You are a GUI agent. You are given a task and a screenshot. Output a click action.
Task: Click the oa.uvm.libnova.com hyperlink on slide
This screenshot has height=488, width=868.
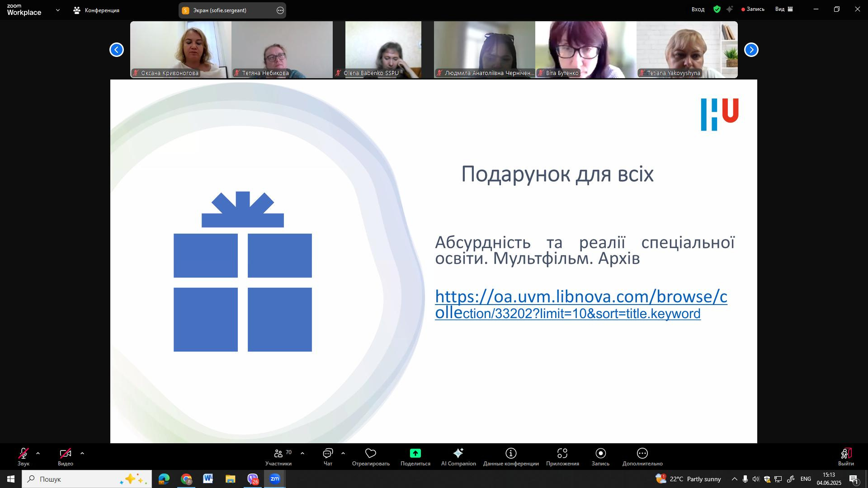(581, 305)
